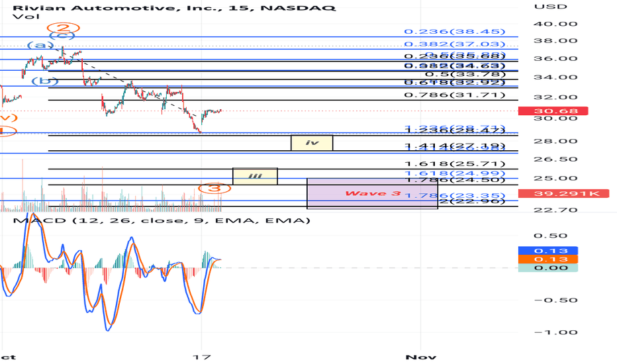Select the −1.00 MACD axis label
Screen dimensions: 617x364
tap(555, 332)
